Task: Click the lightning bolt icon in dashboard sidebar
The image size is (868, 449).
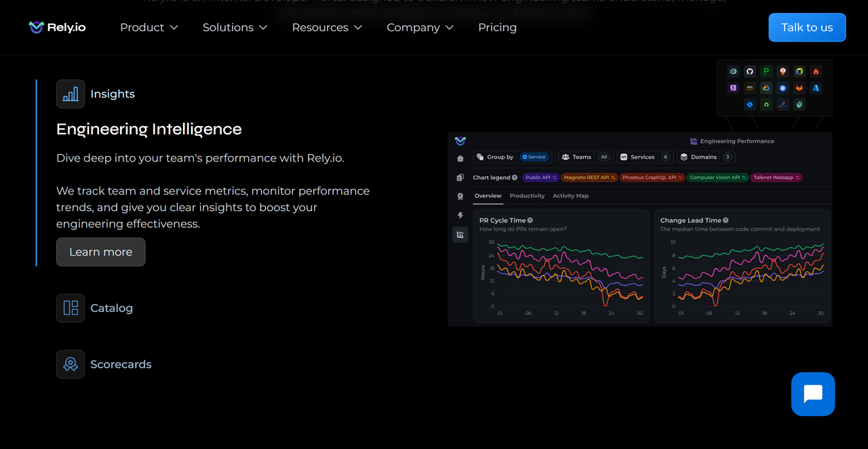Action: (x=460, y=216)
